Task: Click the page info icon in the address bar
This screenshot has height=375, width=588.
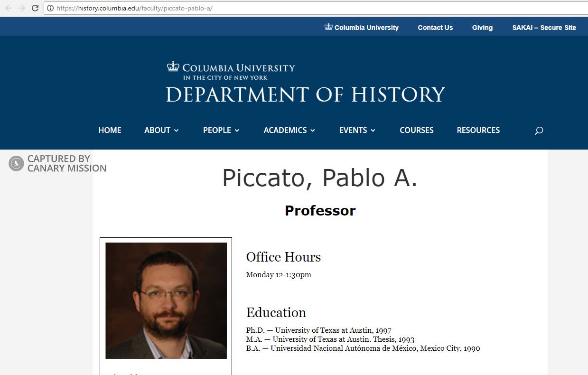Action: [49, 8]
